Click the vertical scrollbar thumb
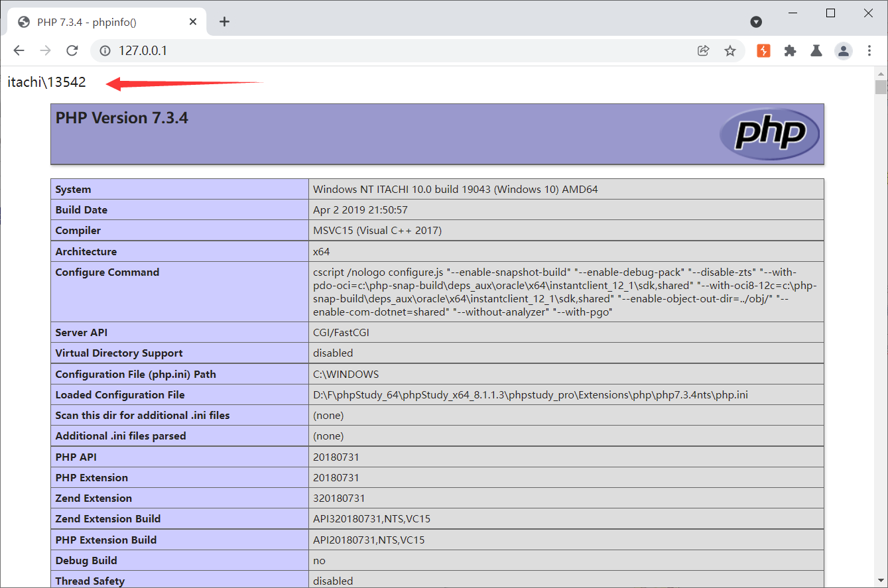Screen dimensions: 888x588 881,88
